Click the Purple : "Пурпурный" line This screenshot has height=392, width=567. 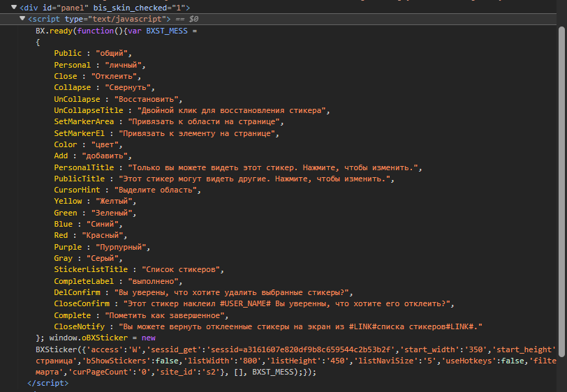(x=102, y=247)
